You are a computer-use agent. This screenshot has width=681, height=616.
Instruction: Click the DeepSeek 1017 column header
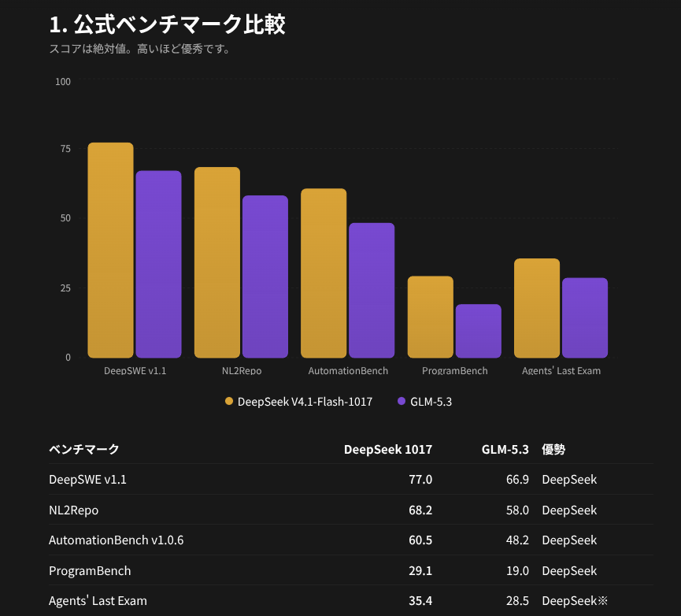pos(388,449)
